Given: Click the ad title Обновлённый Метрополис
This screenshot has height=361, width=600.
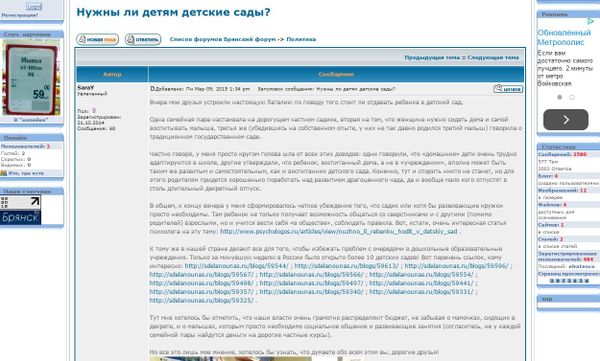Looking at the screenshot, I should click(564, 38).
